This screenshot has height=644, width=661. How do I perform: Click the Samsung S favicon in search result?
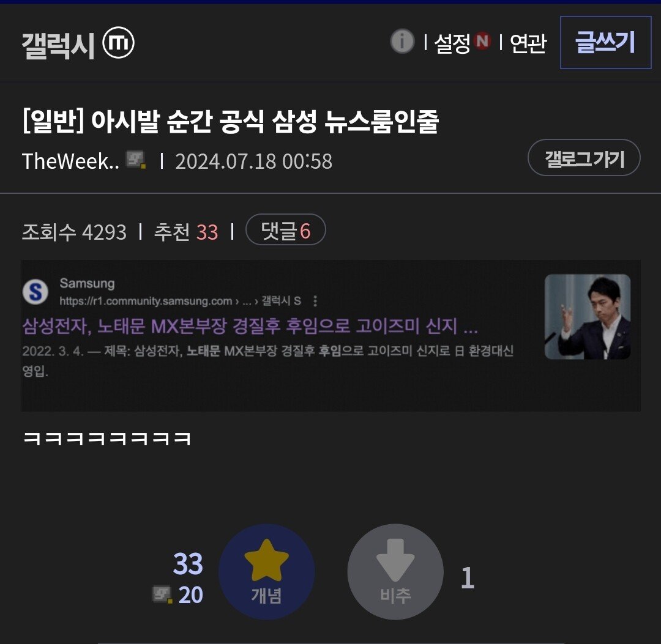35,292
